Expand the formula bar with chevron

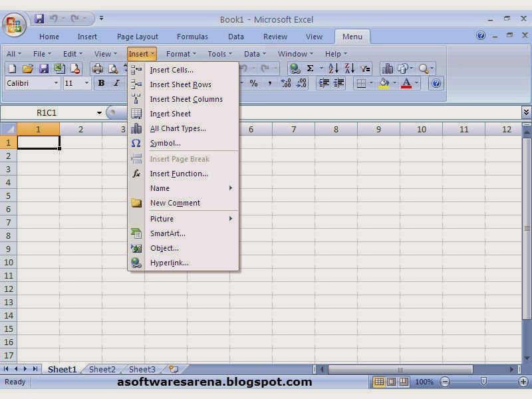pos(526,112)
